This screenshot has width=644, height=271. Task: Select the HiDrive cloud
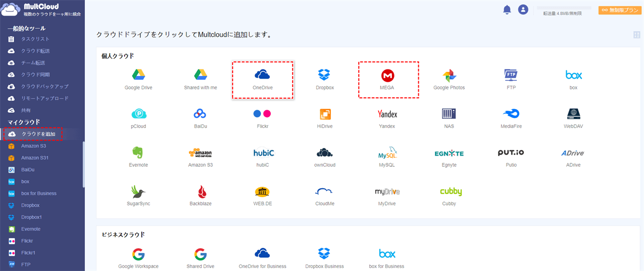(x=324, y=118)
